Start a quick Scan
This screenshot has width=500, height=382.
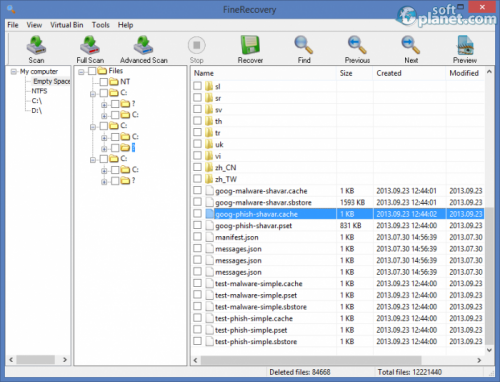[x=36, y=49]
